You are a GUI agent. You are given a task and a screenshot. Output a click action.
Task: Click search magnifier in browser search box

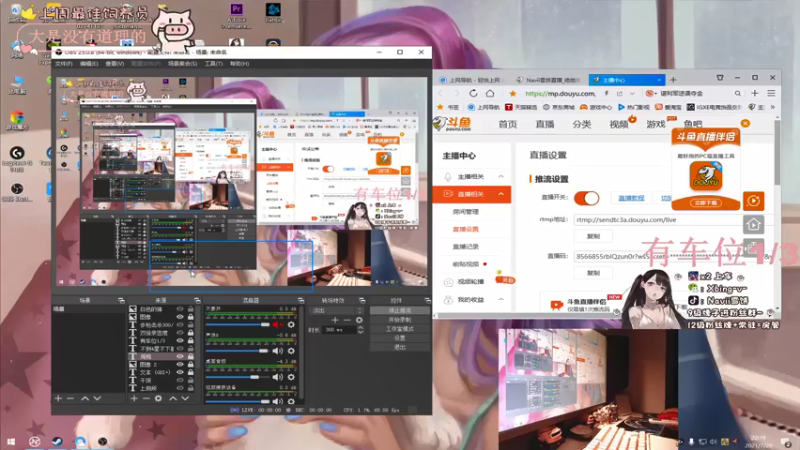pyautogui.click(x=738, y=93)
